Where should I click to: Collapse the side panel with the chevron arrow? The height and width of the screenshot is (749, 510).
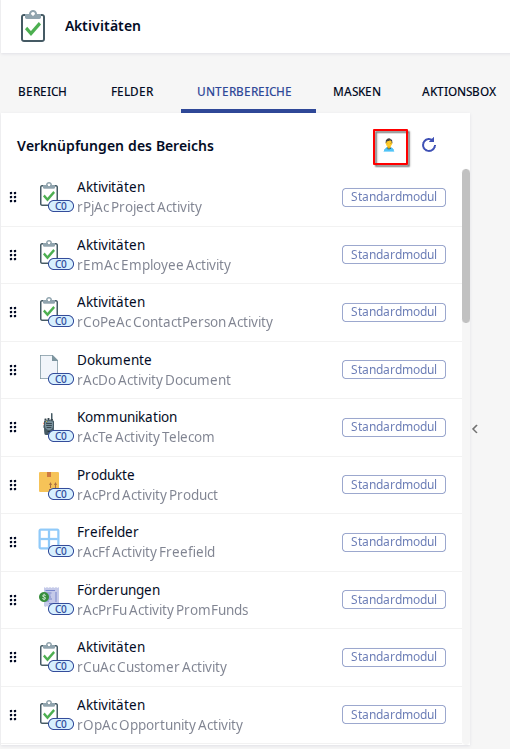(x=475, y=429)
